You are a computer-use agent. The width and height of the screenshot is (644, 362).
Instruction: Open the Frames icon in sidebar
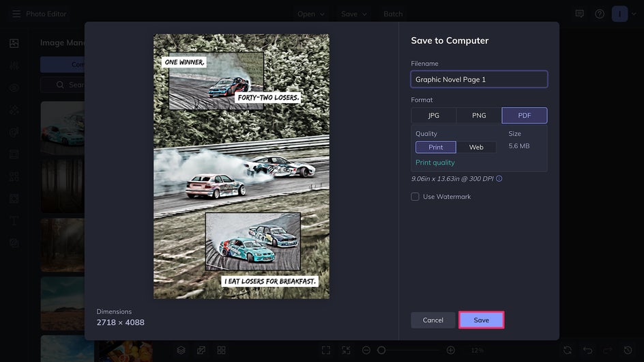(x=14, y=154)
